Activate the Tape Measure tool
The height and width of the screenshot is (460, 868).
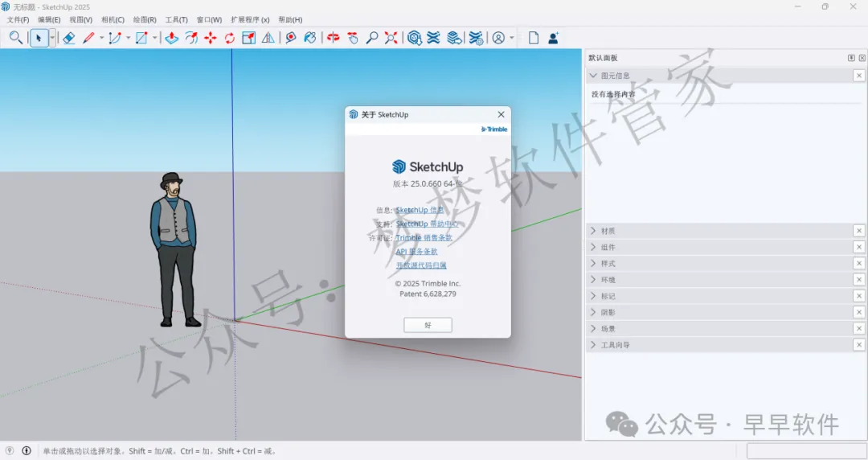pos(291,38)
